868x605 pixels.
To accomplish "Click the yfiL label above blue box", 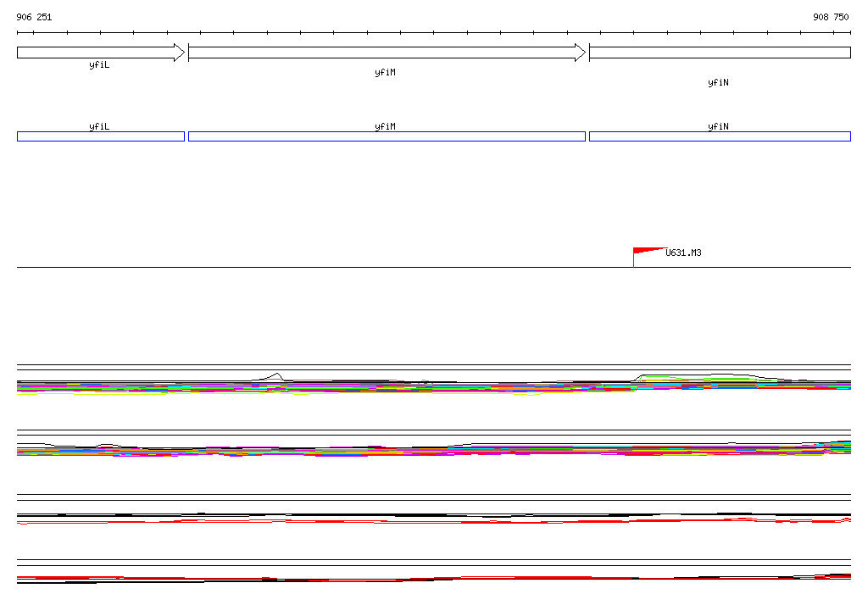I will point(100,127).
